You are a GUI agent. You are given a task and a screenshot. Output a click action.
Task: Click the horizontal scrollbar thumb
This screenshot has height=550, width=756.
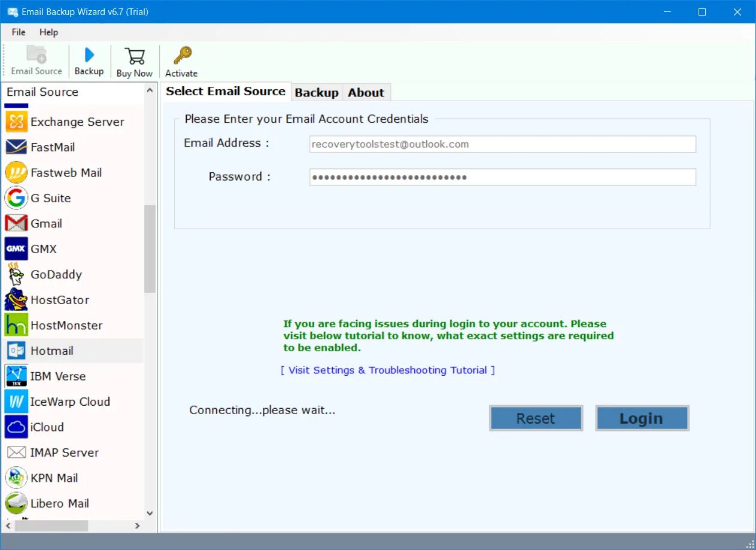coord(51,526)
